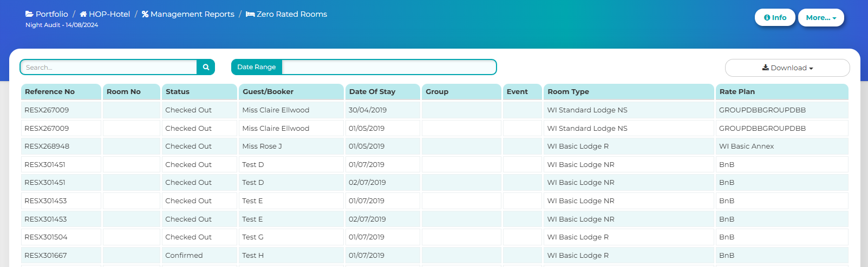Click the Zero Rated Rooms bed icon

coord(250,14)
